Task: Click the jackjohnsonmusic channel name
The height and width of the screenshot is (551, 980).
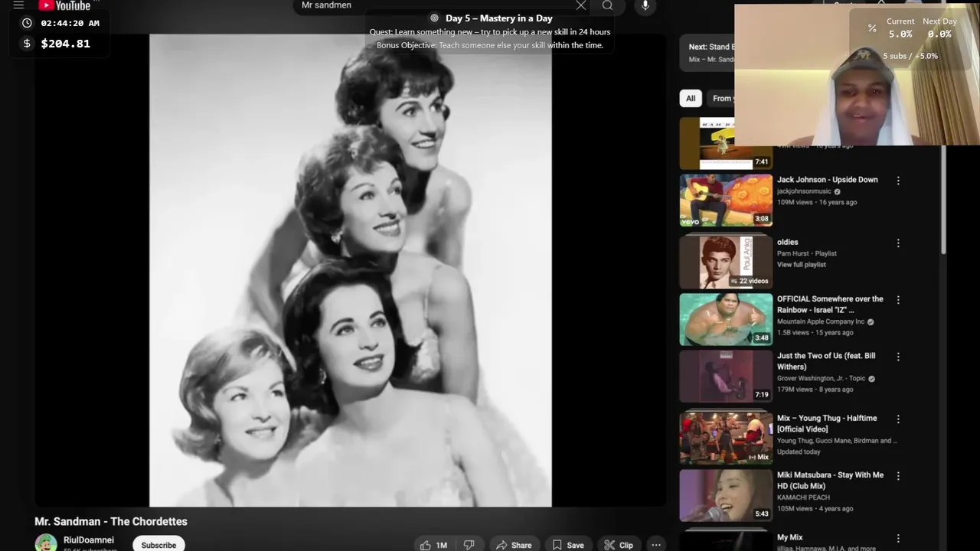Action: coord(804,191)
